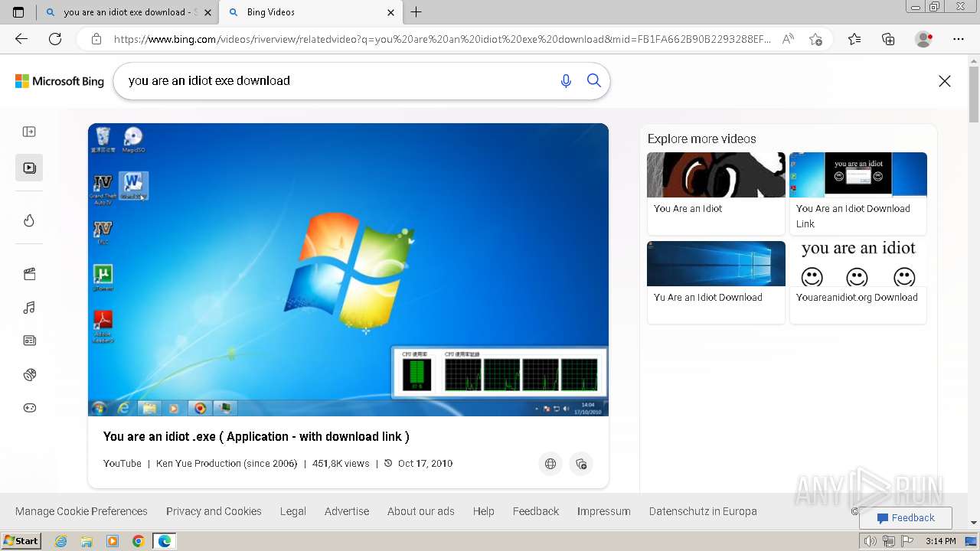Play the main You are an idiot video
Image resolution: width=980 pixels, height=551 pixels.
pyautogui.click(x=348, y=269)
